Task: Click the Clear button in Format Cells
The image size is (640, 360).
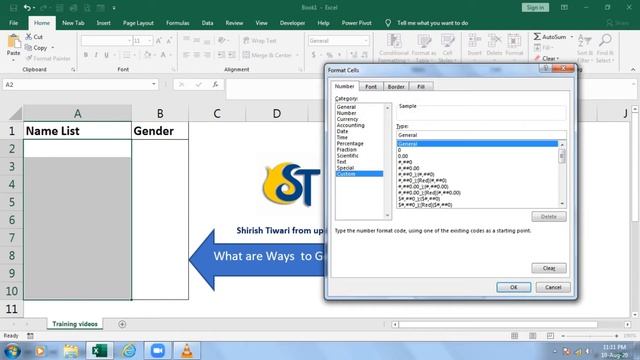Action: click(549, 268)
